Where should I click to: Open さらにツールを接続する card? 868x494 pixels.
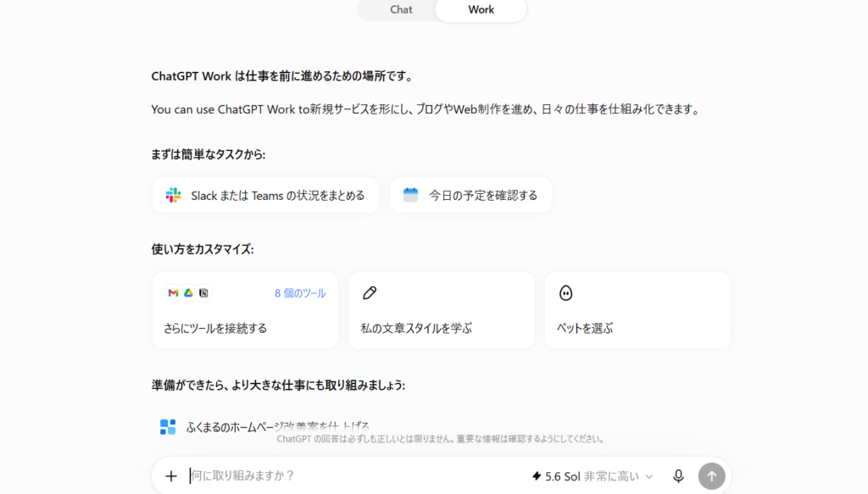click(245, 310)
